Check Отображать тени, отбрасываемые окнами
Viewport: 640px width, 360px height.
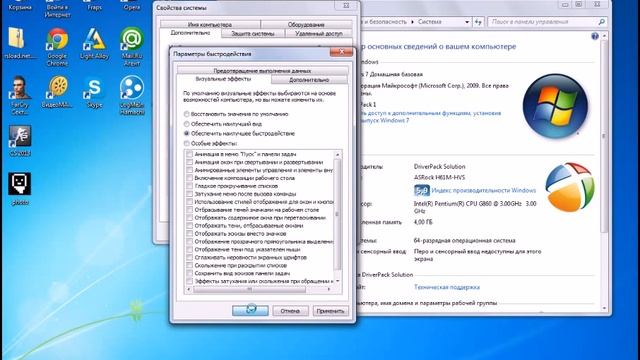click(189, 225)
